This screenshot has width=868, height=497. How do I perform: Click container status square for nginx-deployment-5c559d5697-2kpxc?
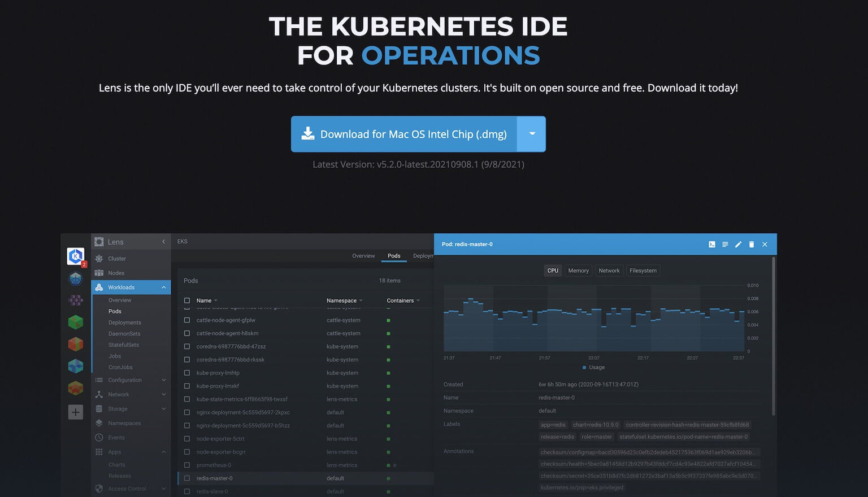coord(388,413)
